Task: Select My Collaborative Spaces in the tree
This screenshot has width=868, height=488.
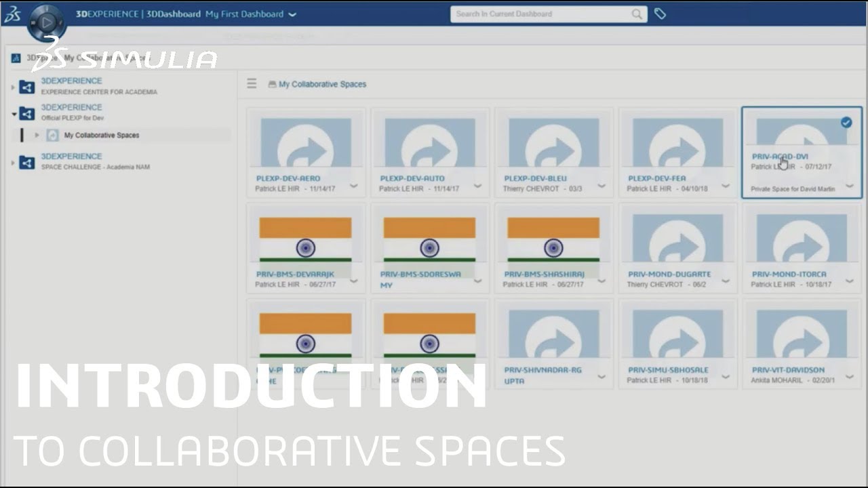Action: 102,136
